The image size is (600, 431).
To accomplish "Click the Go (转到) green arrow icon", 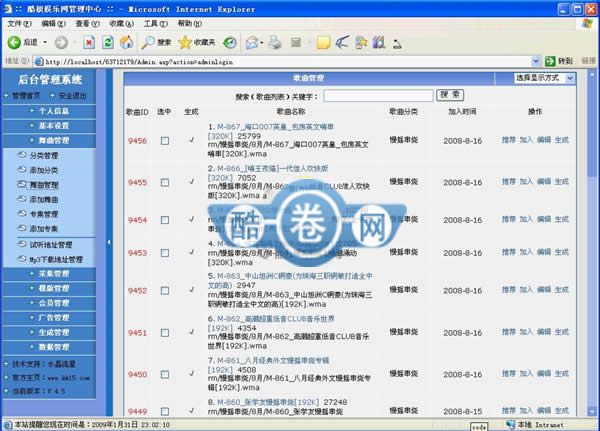I will [550, 61].
